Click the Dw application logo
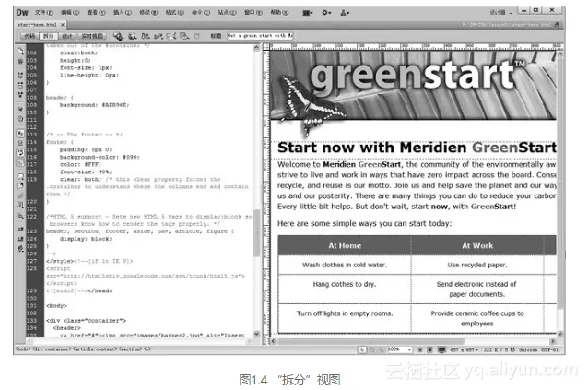This screenshot has width=588, height=390. point(22,12)
